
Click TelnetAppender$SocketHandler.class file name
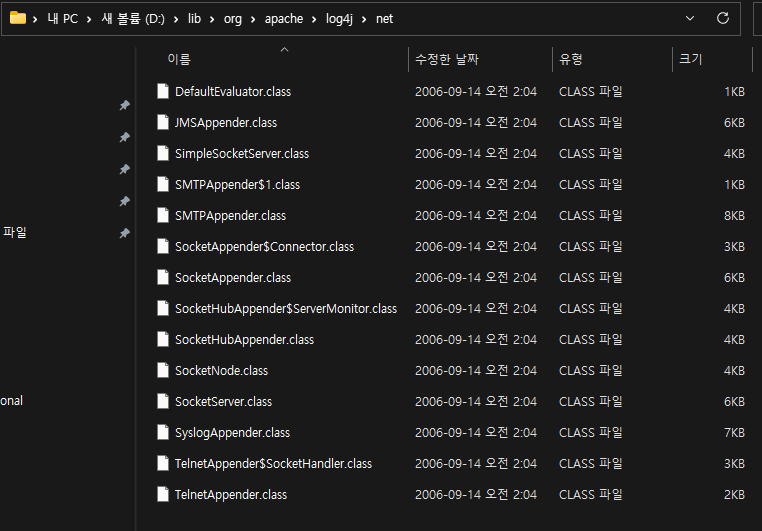pos(273,463)
